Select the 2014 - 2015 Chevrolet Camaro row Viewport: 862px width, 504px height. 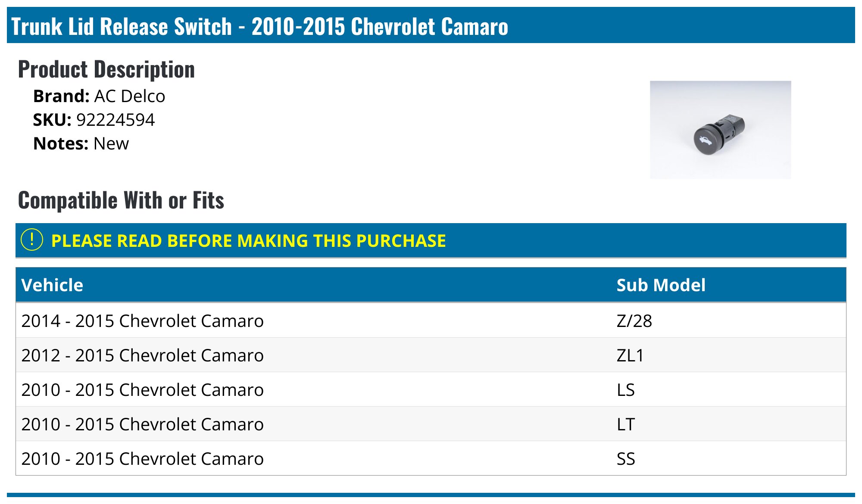431,320
